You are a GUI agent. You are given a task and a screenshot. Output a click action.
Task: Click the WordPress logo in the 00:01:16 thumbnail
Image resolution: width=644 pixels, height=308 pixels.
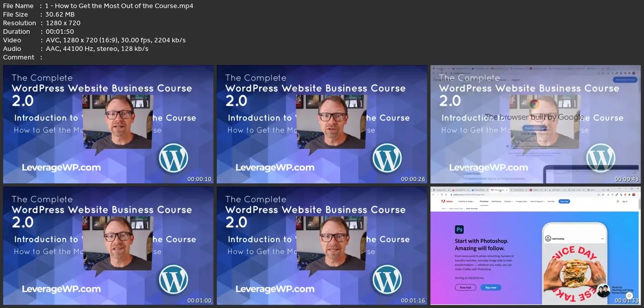pyautogui.click(x=387, y=279)
